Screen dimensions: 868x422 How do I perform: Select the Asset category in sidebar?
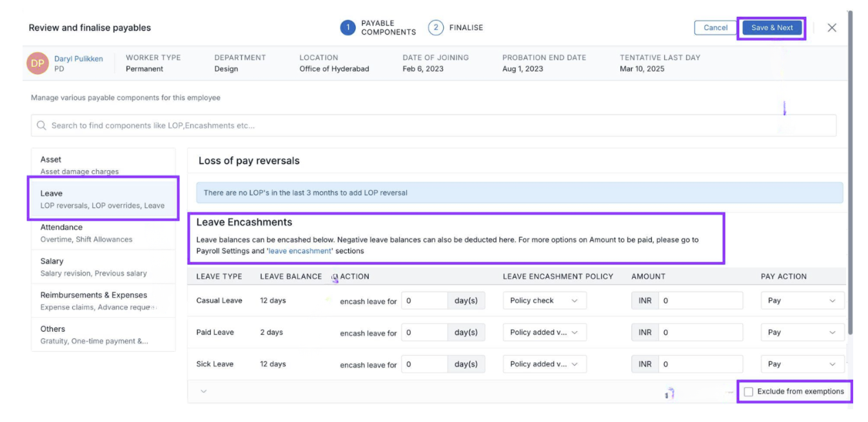pyautogui.click(x=103, y=165)
